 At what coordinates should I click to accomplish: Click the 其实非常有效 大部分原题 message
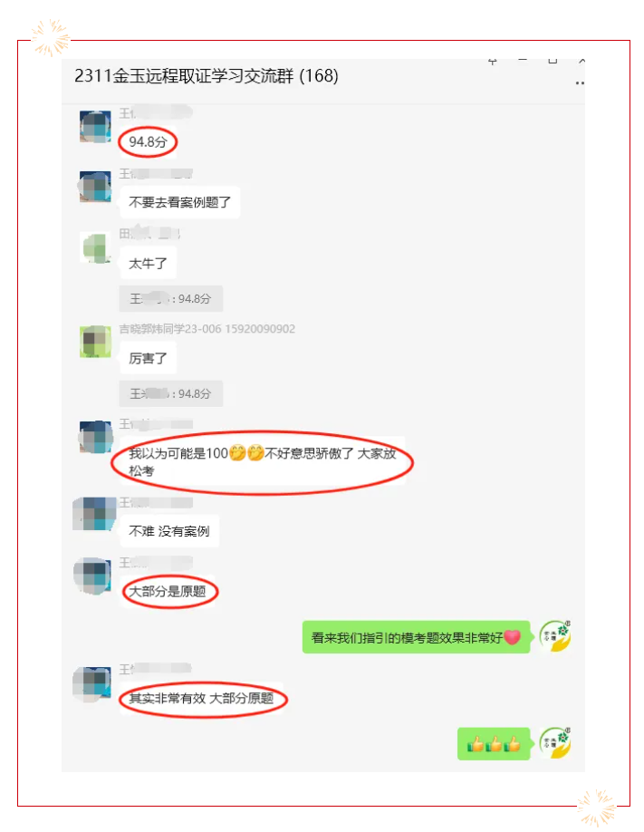[x=202, y=698]
